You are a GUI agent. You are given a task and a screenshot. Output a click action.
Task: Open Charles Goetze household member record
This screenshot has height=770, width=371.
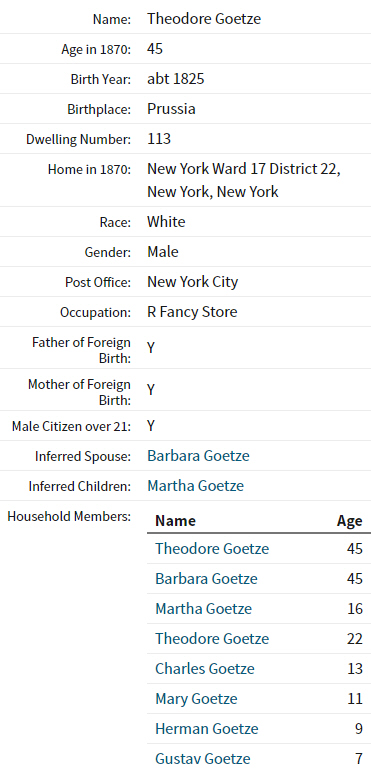[x=205, y=668]
